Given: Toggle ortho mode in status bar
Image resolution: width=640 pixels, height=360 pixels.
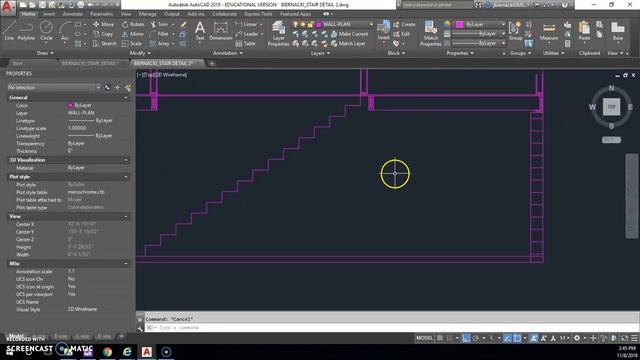Looking at the screenshot, I should coord(466,338).
